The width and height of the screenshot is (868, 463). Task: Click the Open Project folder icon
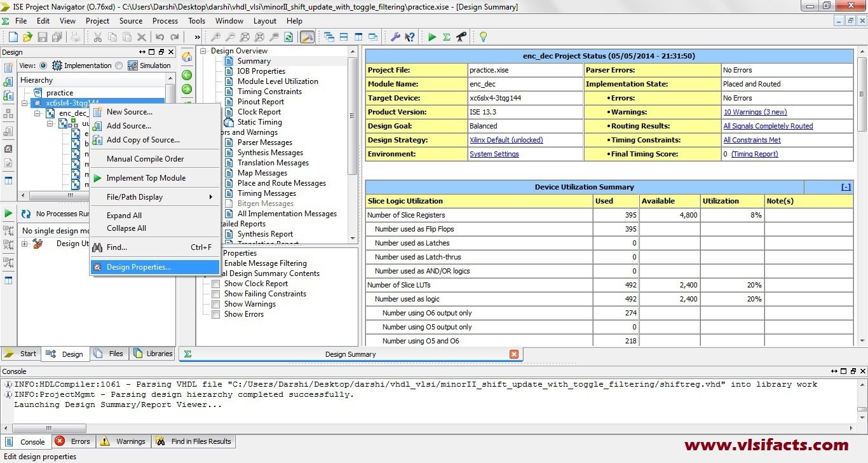[x=27, y=37]
